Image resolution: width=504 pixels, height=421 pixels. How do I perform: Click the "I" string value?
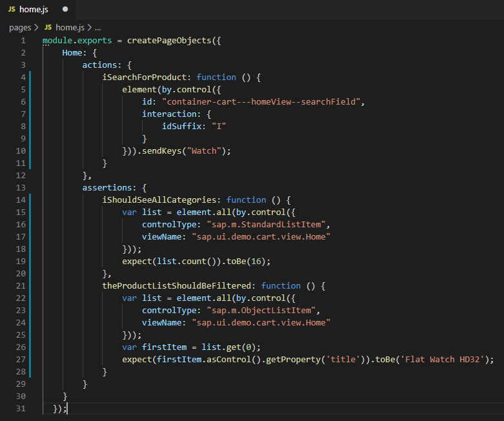point(219,127)
